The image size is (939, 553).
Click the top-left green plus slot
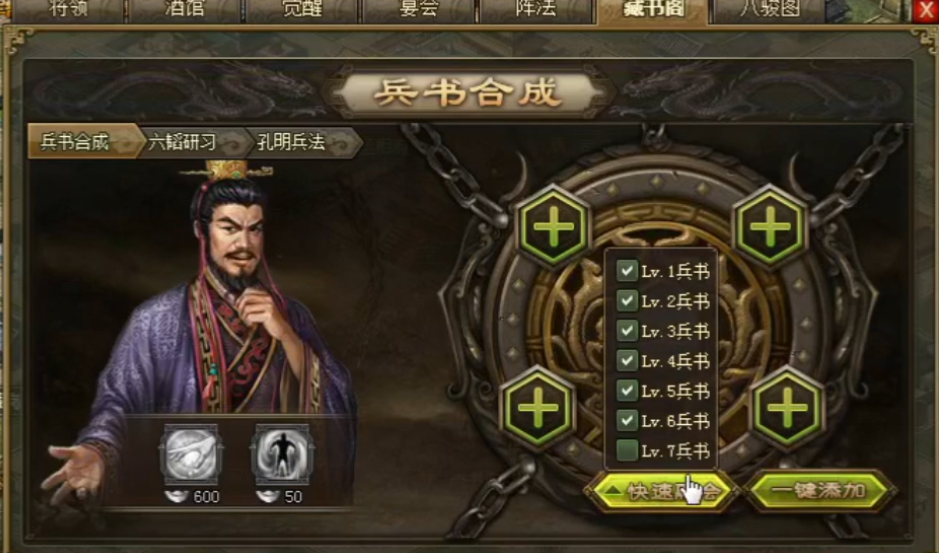point(553,226)
